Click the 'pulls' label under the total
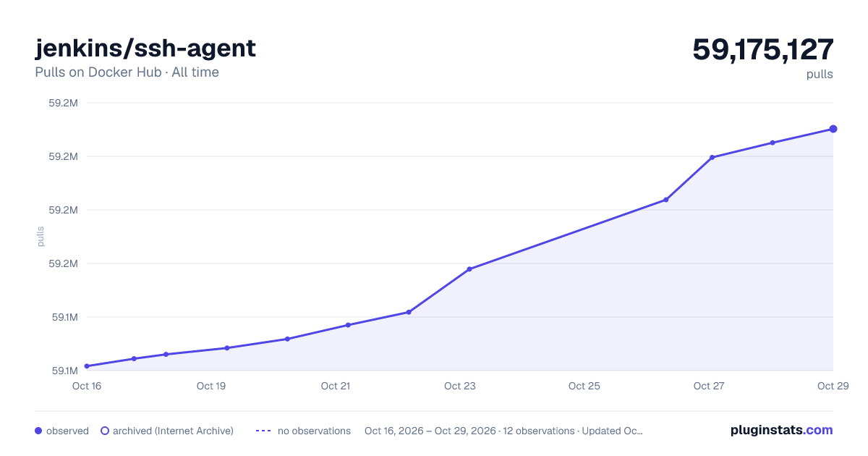Screen dimensions: 868x456 click(820, 75)
